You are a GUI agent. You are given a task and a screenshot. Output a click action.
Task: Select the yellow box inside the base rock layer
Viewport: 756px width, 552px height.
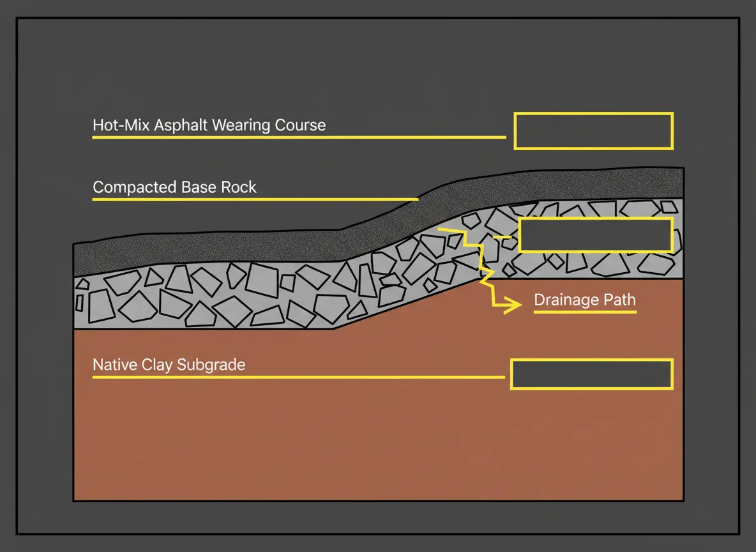[595, 235]
